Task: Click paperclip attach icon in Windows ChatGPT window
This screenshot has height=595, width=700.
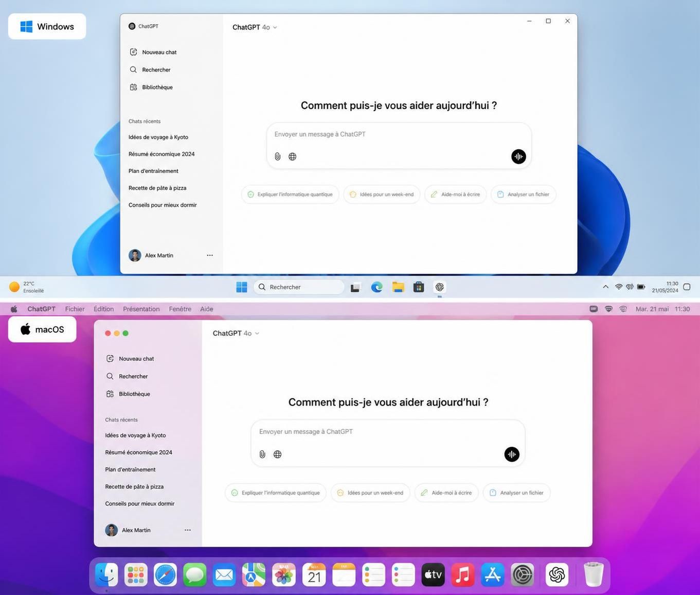Action: (278, 156)
